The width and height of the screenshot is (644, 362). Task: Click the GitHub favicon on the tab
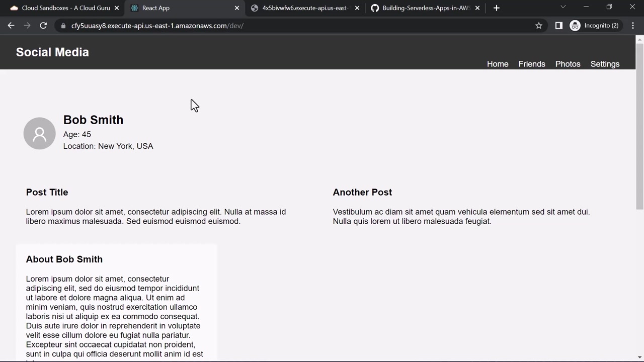point(375,8)
